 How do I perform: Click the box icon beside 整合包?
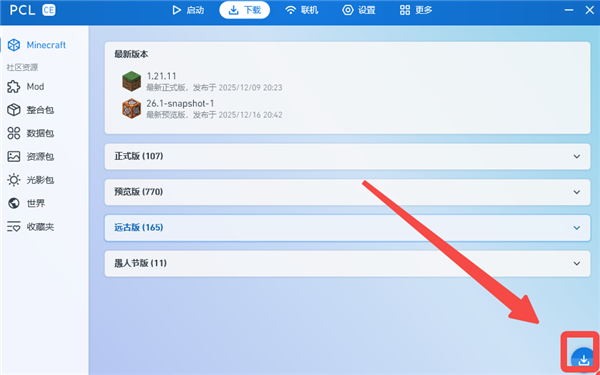14,110
